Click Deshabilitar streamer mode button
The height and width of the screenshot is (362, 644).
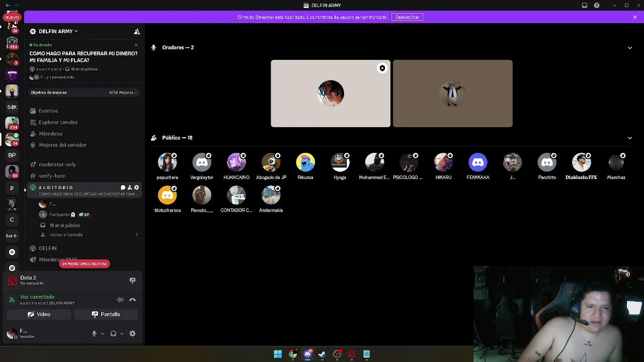(407, 17)
